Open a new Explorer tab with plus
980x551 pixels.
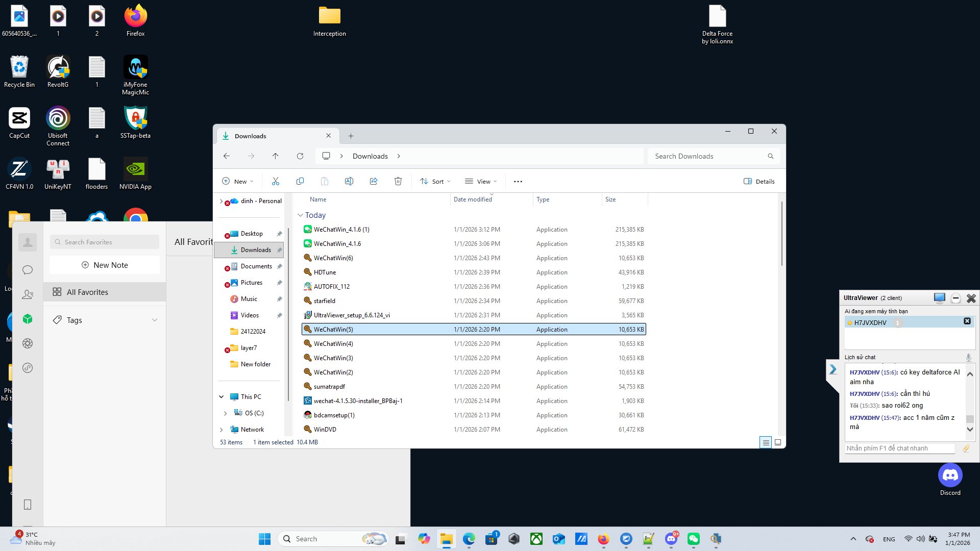351,136
